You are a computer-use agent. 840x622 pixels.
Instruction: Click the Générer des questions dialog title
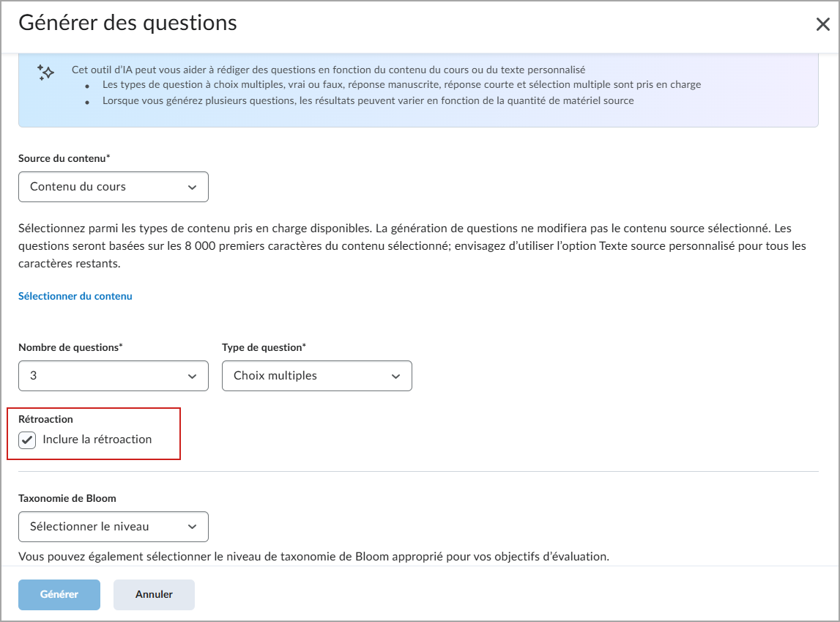127,23
